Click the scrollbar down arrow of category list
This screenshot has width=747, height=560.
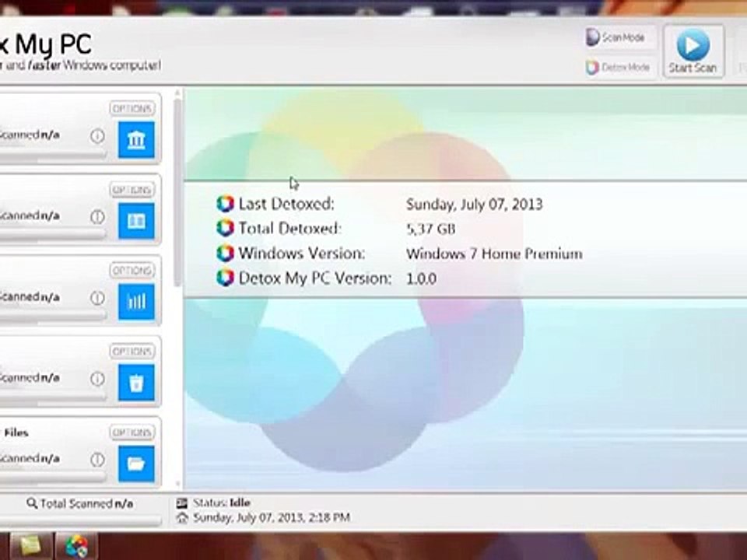point(177,484)
